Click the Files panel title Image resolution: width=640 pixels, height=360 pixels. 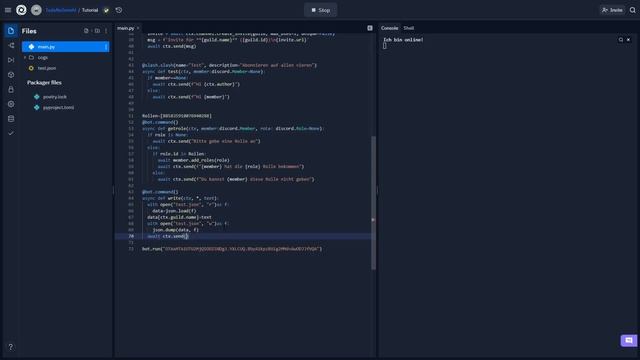point(29,31)
